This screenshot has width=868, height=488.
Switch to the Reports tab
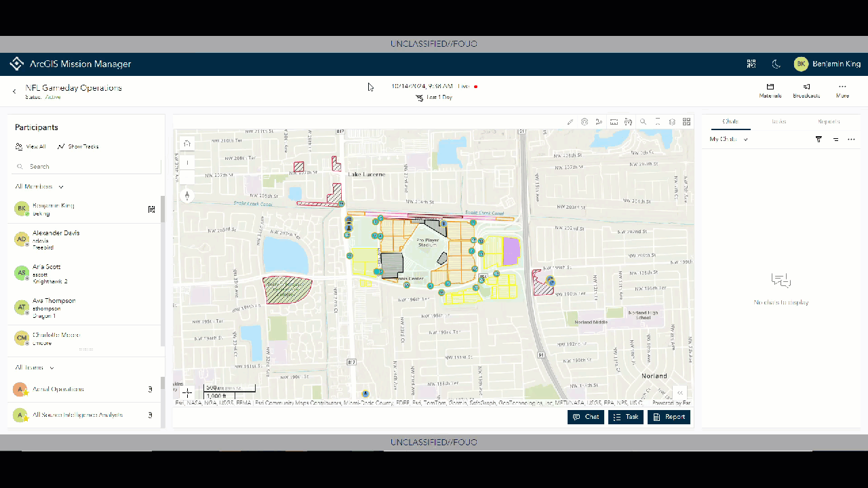(x=829, y=122)
